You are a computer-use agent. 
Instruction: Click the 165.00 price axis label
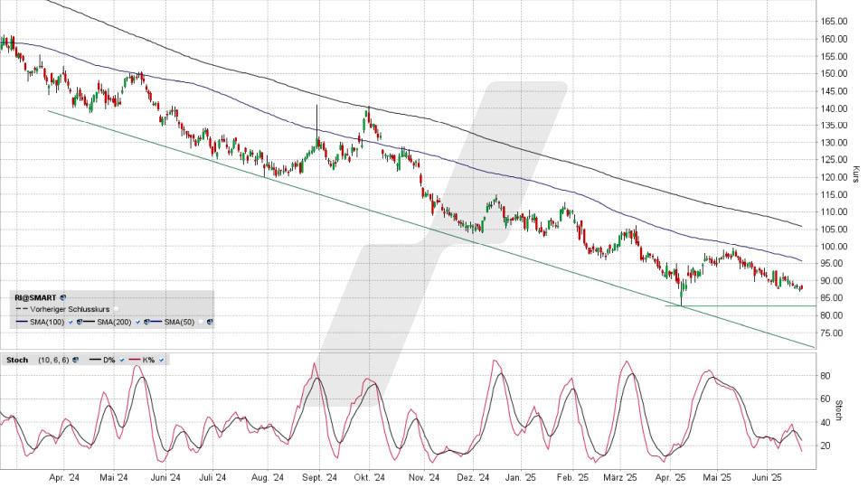point(835,21)
